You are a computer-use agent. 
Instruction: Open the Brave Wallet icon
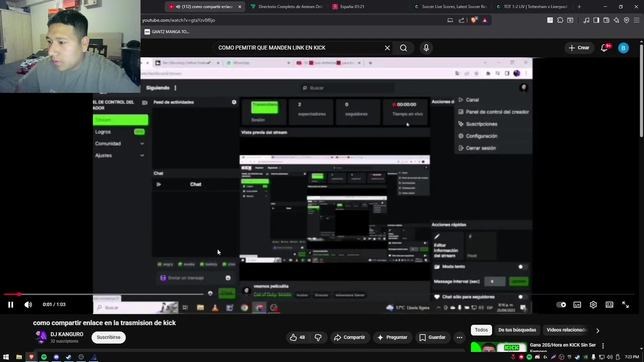pyautogui.click(x=606, y=20)
